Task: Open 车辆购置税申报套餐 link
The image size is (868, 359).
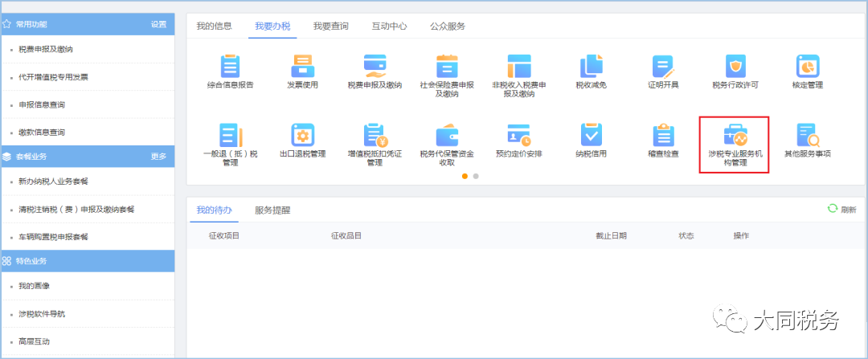Action: (x=53, y=237)
